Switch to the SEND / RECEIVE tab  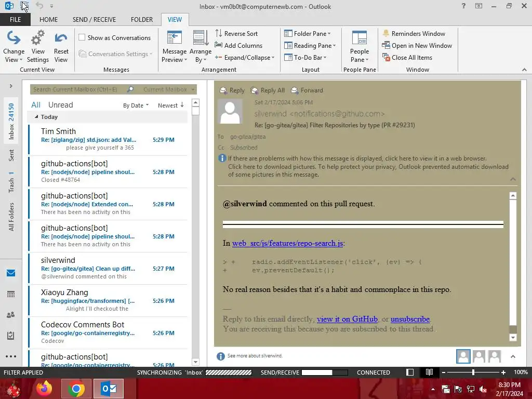(94, 19)
